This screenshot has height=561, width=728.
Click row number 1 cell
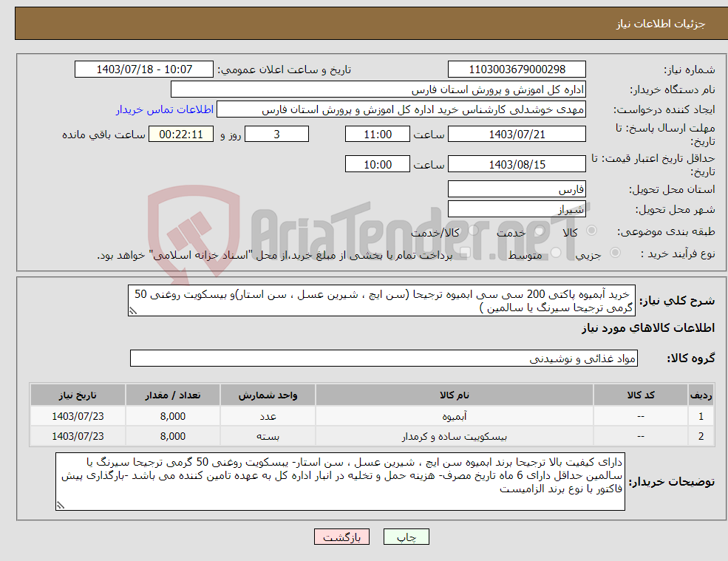tap(701, 416)
